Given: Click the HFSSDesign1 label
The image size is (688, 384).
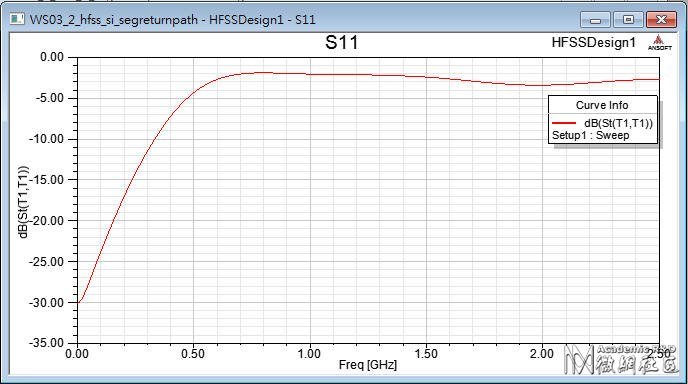Looking at the screenshot, I should [593, 43].
